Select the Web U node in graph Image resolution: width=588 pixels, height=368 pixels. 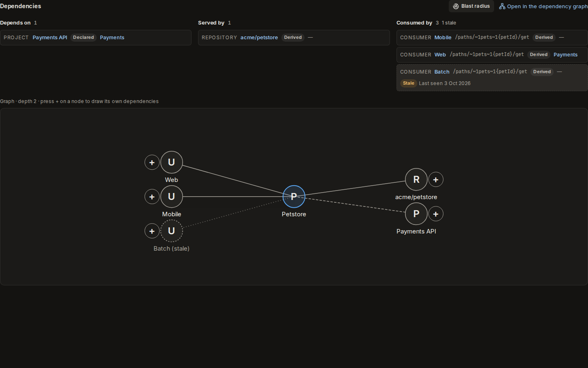point(171,162)
